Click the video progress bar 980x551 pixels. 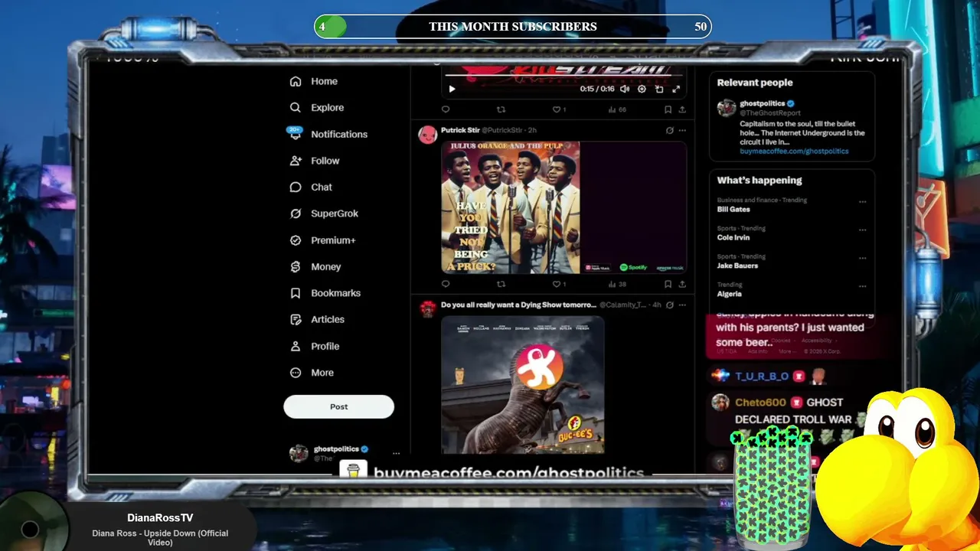[563, 77]
